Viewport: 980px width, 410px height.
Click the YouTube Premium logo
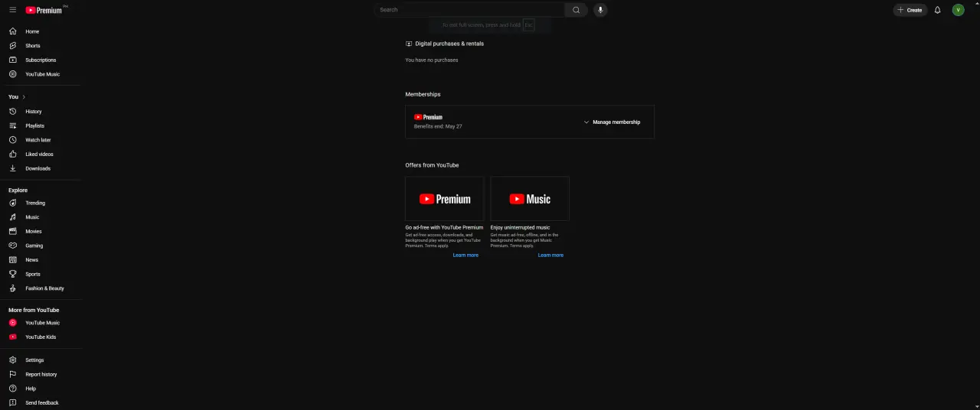point(45,10)
